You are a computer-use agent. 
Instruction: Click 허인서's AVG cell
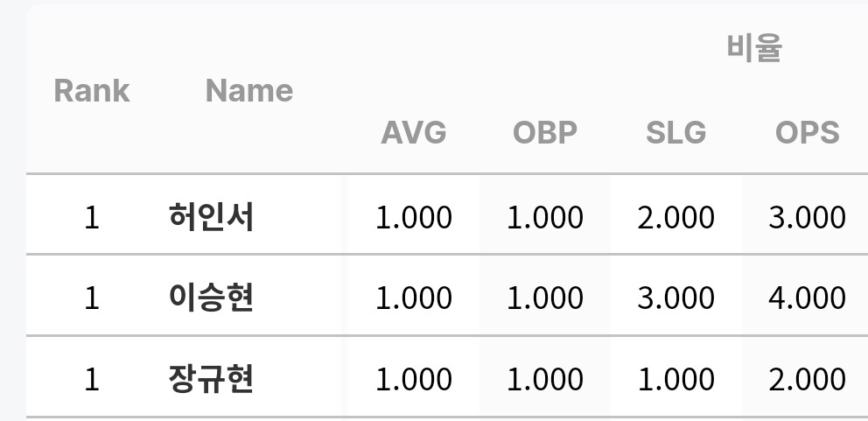point(414,216)
